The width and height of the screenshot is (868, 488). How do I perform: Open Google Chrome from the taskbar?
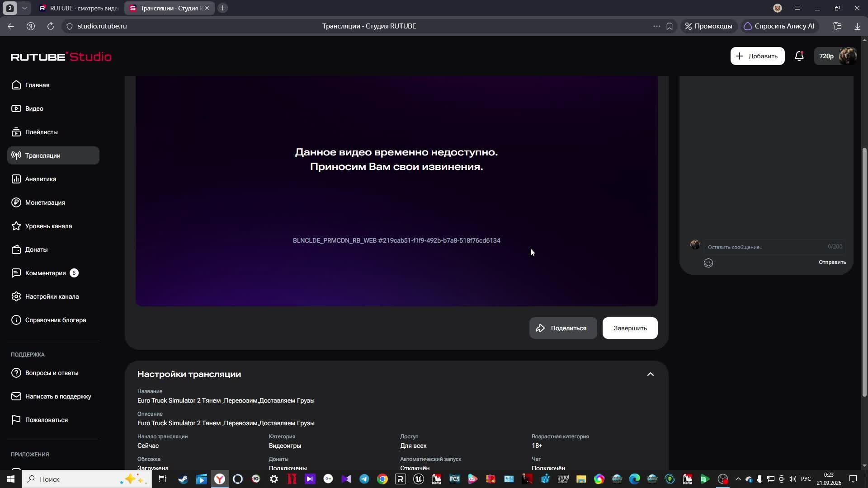[382, 479]
